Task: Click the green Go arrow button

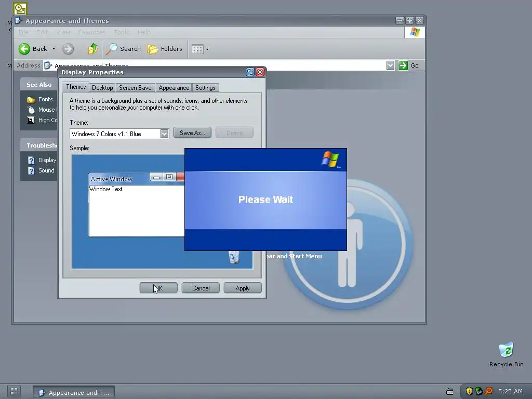Action: click(403, 65)
